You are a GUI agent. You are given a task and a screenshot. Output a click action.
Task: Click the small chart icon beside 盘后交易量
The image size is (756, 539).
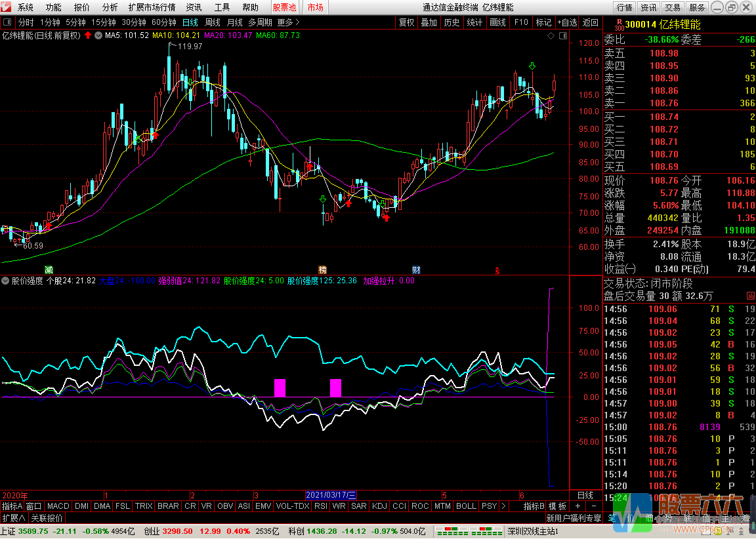[x=751, y=296]
